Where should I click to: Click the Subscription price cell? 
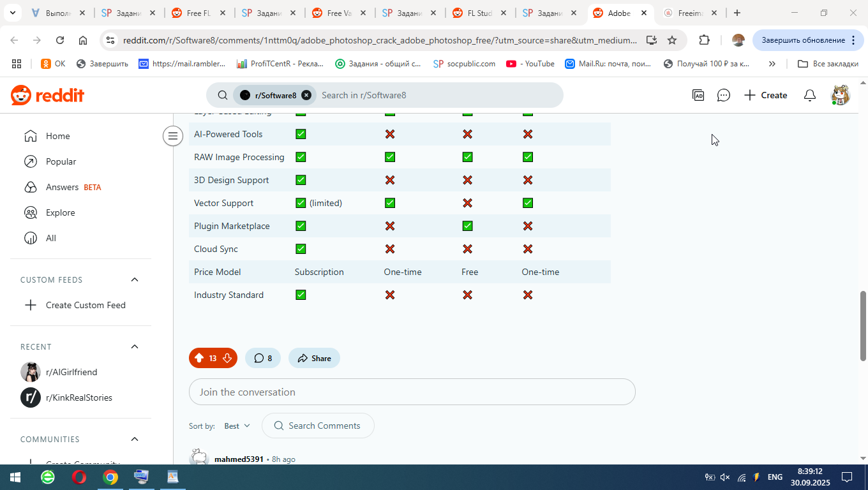pos(319,272)
